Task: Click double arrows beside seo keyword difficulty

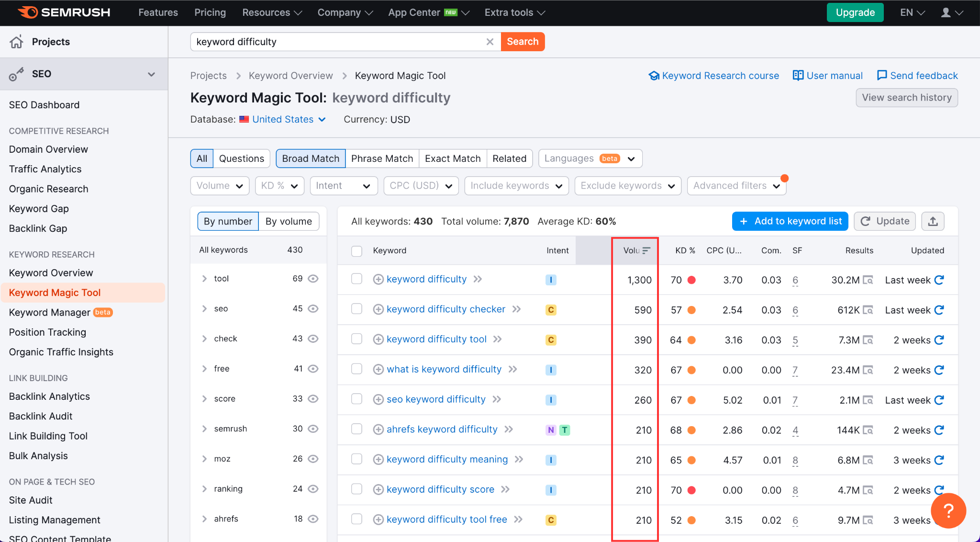Action: point(497,399)
